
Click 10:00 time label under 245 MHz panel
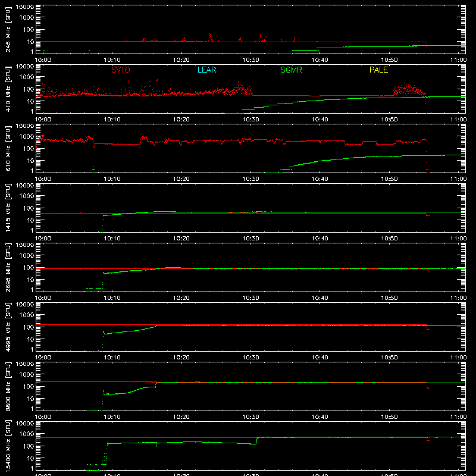tap(43, 60)
